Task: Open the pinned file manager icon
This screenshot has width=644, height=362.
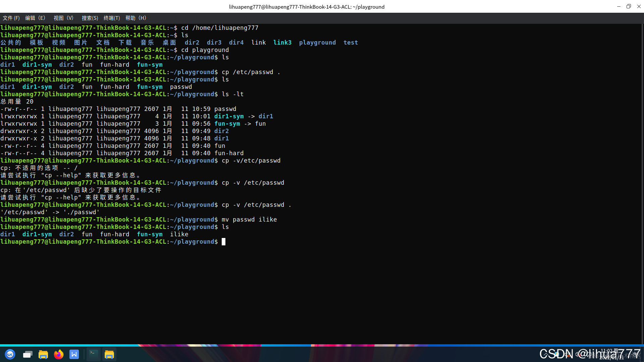Action: click(43, 354)
